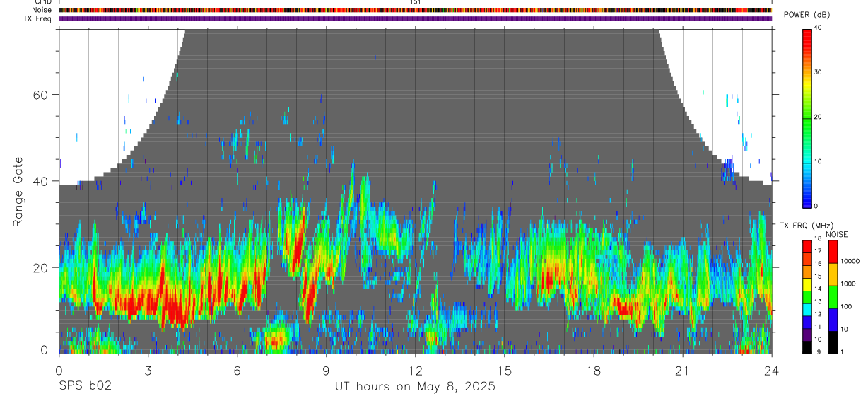Click the Range Gate axis title
This screenshot has width=868, height=401.
19,192
